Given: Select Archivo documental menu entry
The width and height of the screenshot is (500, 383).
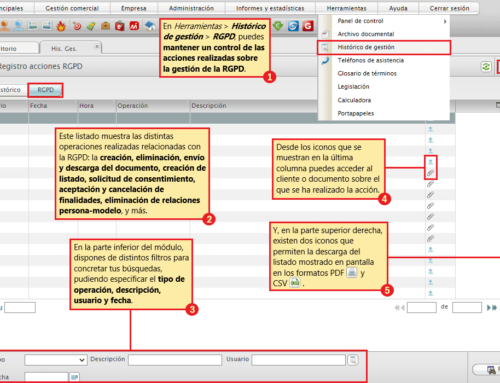Looking at the screenshot, I should [384, 34].
